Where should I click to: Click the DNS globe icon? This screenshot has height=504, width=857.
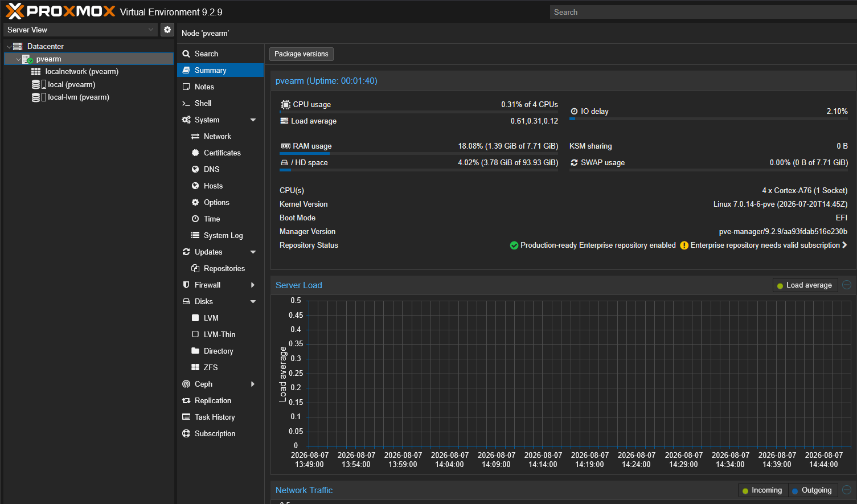coord(195,169)
